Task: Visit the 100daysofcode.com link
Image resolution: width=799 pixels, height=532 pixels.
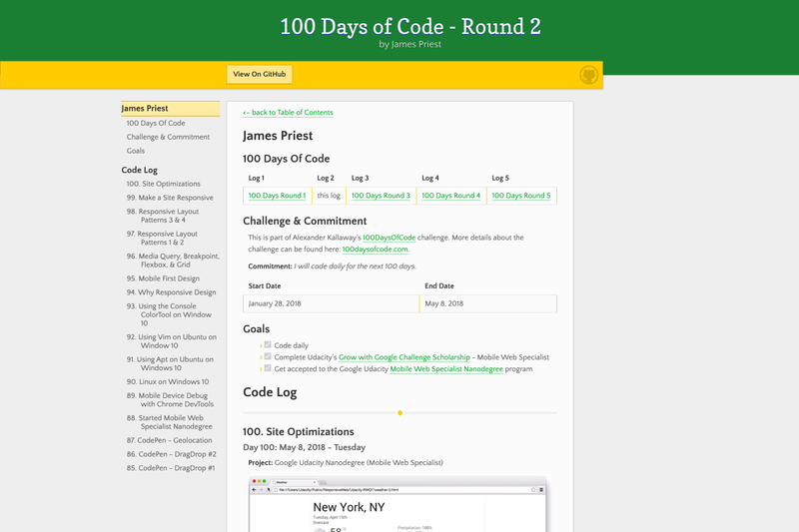Action: tap(375, 249)
